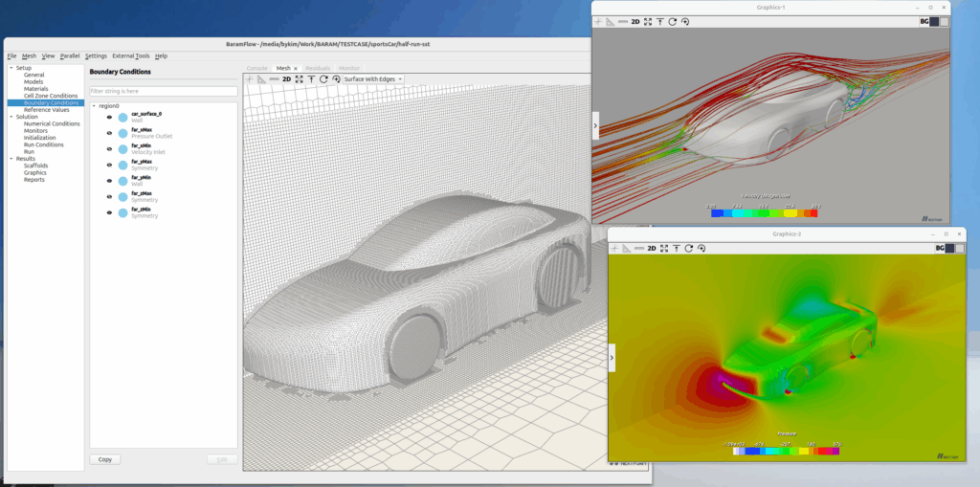
Task: Fit mesh view to window in main toolbar
Action: click(x=299, y=79)
